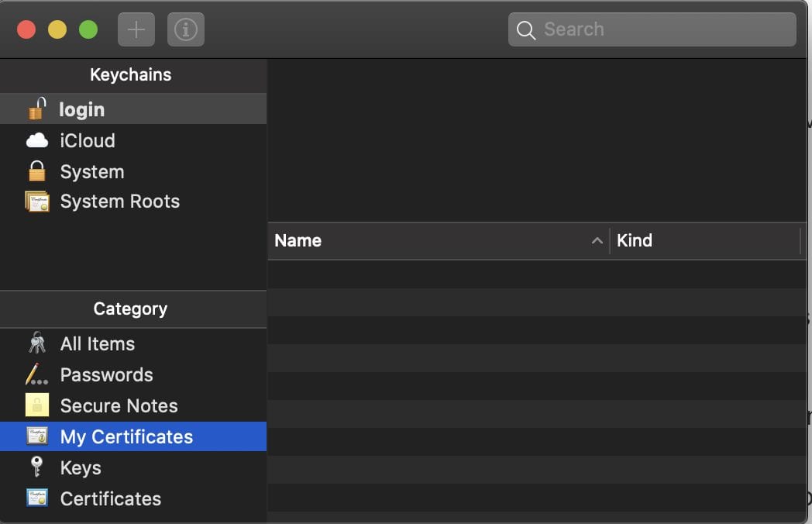Click the Passwords pencil icon
This screenshot has width=812, height=524.
click(37, 374)
